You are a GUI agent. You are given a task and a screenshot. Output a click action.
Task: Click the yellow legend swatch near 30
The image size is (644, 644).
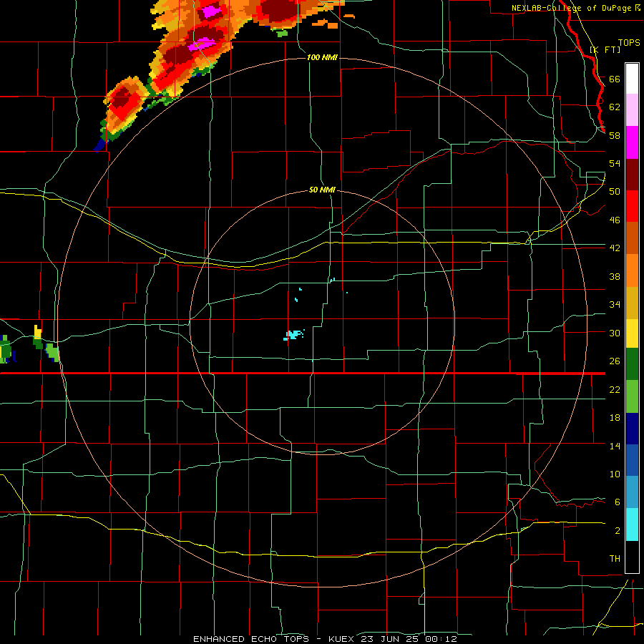(632, 333)
